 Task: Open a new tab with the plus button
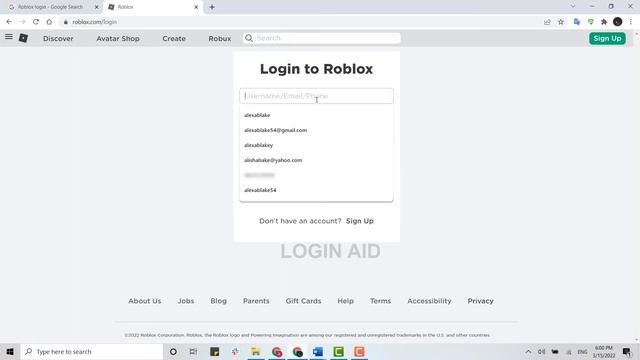[212, 7]
